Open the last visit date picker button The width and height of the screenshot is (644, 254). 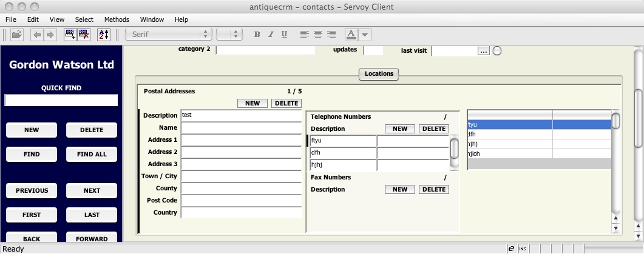coord(484,51)
